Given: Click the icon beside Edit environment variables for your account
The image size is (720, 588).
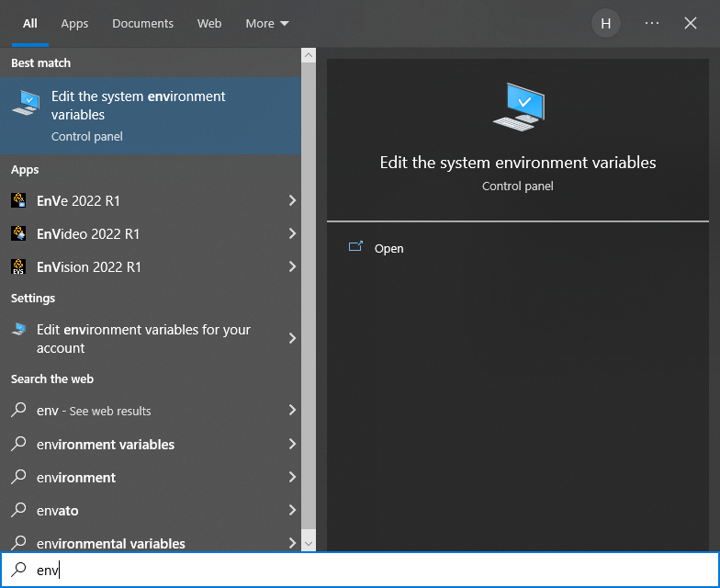Looking at the screenshot, I should [x=18, y=329].
